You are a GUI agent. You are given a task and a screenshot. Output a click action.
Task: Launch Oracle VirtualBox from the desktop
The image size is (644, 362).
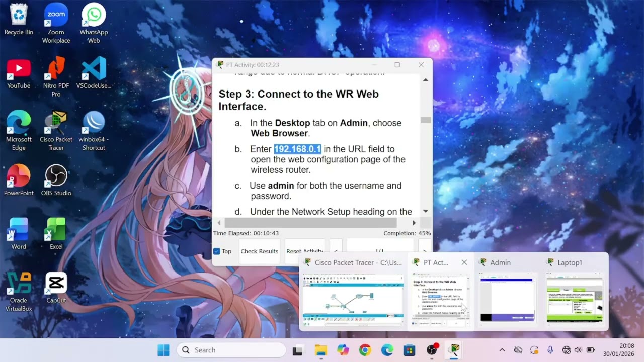pos(19,292)
